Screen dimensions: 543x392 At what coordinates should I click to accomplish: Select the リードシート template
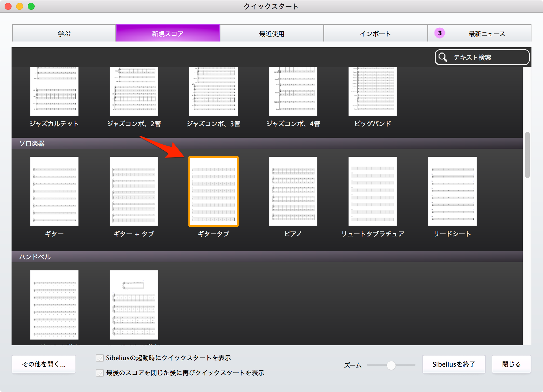452,191
